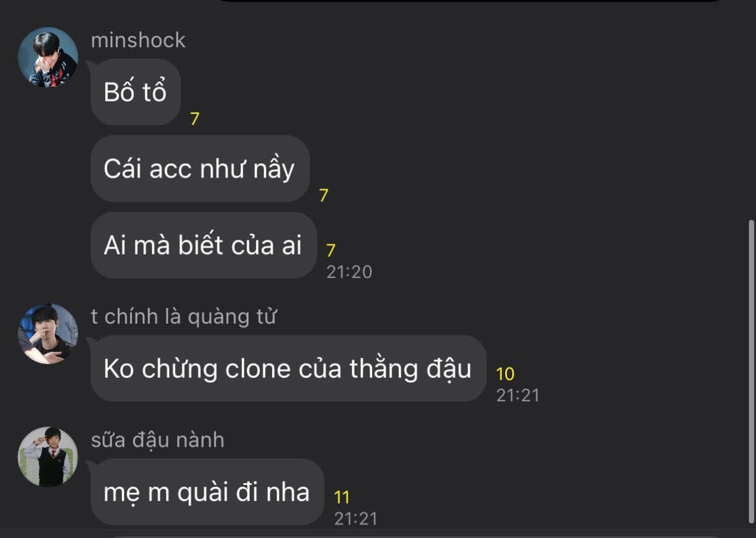
Task: Click the name t chính là quàng tử
Action: pos(184,317)
